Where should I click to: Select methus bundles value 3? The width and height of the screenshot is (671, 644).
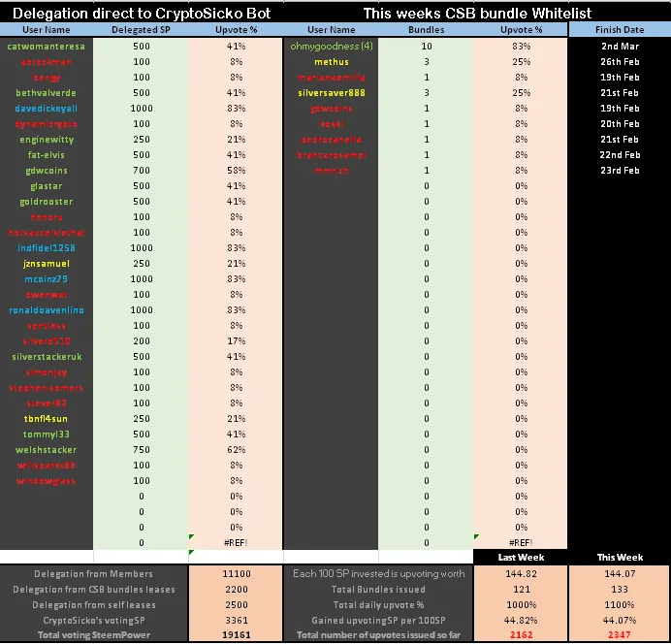(x=427, y=62)
